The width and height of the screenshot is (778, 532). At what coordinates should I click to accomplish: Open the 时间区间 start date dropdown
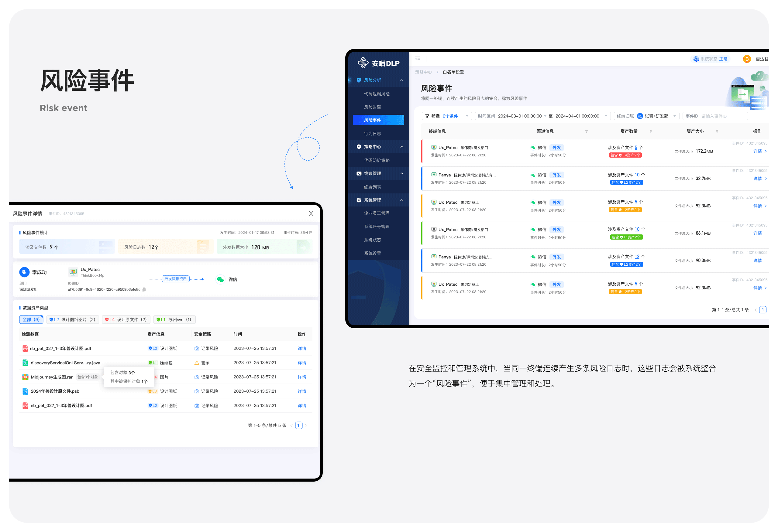[545, 116]
